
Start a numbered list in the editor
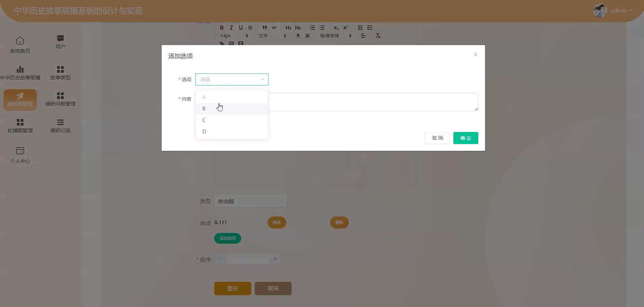[x=313, y=28]
